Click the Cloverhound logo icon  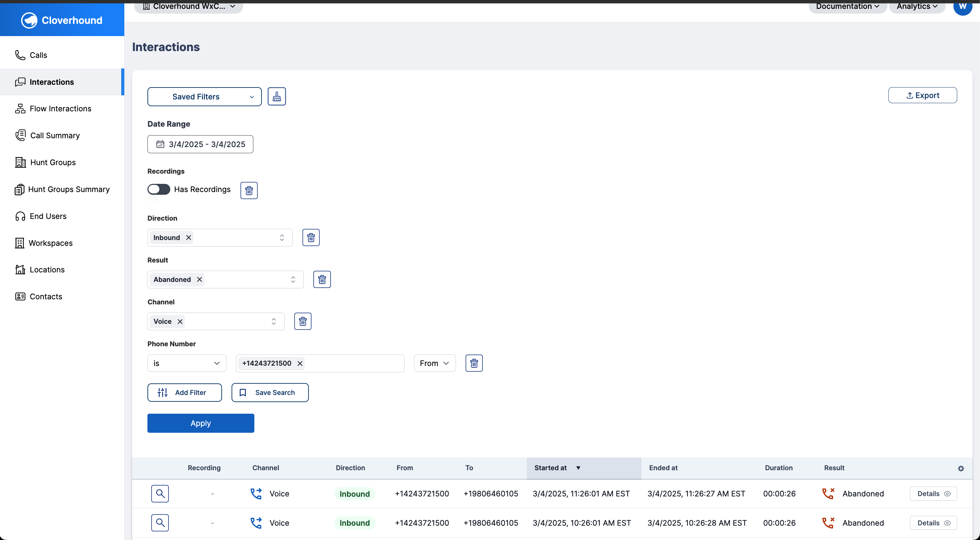coord(29,20)
